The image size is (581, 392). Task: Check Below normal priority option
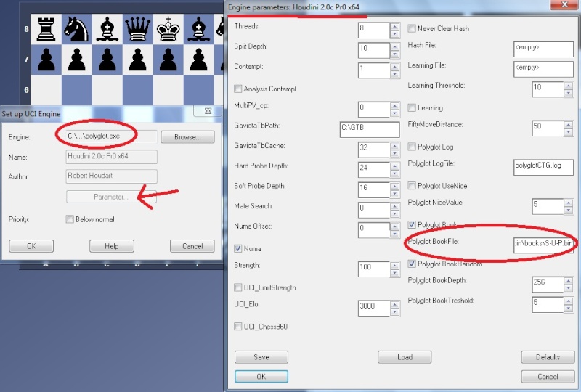coord(70,219)
